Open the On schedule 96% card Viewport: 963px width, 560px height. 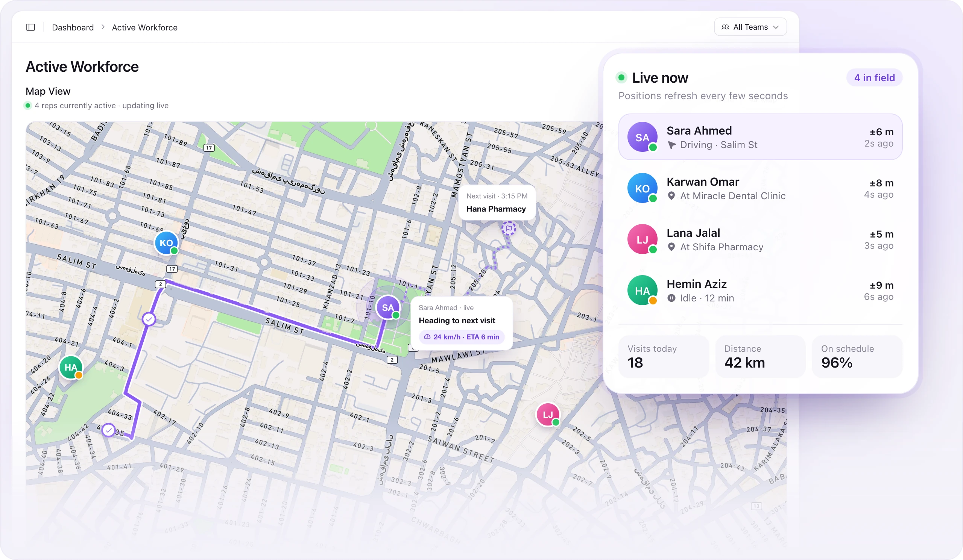click(857, 357)
